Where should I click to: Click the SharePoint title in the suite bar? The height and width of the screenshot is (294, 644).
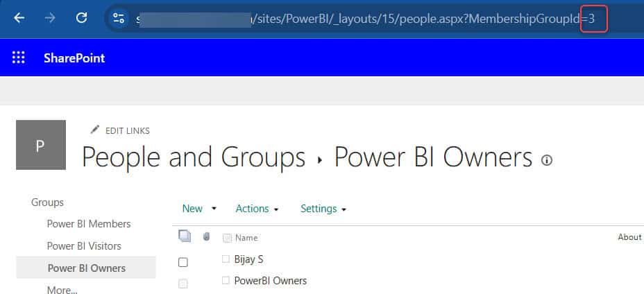[74, 58]
